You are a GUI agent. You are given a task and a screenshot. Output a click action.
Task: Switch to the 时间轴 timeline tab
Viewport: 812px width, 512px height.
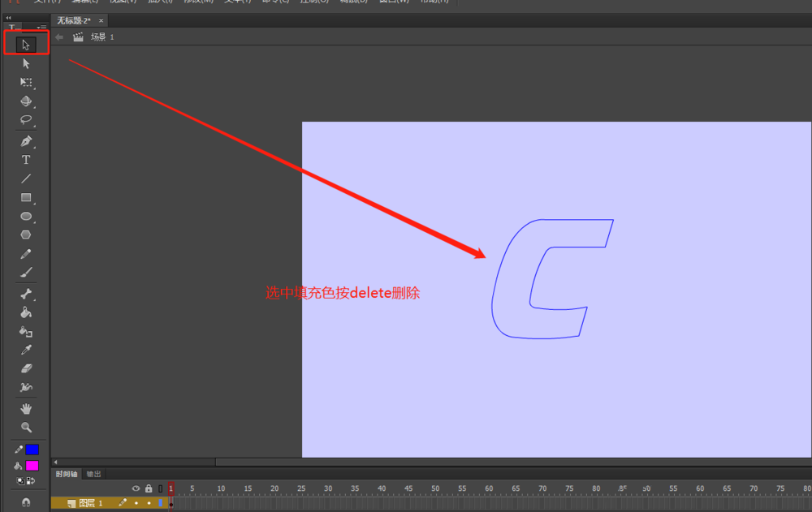[67, 474]
